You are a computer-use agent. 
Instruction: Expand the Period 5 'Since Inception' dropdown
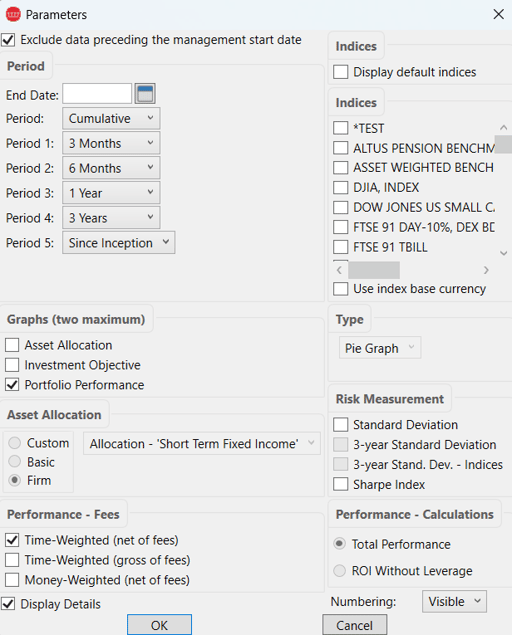click(119, 243)
